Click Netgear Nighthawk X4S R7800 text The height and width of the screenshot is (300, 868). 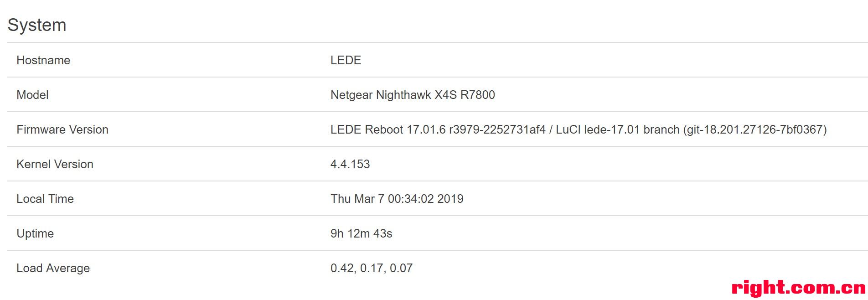click(413, 95)
